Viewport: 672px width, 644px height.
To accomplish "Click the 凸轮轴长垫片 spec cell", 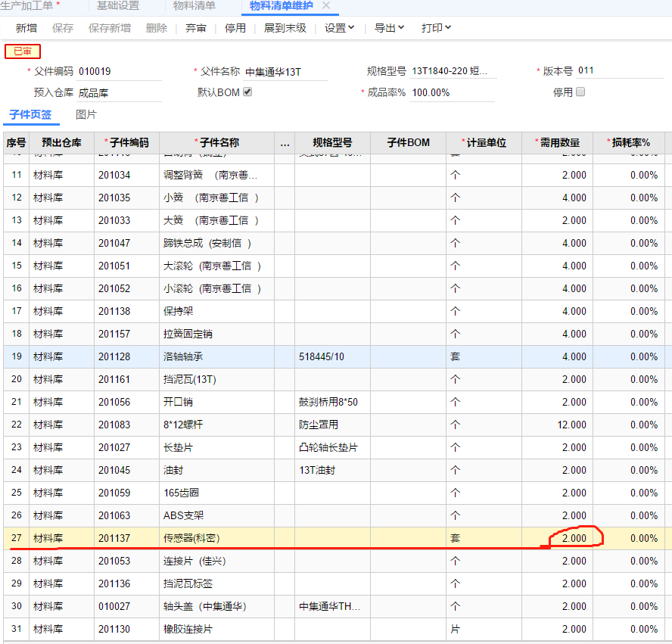I will 332,448.
